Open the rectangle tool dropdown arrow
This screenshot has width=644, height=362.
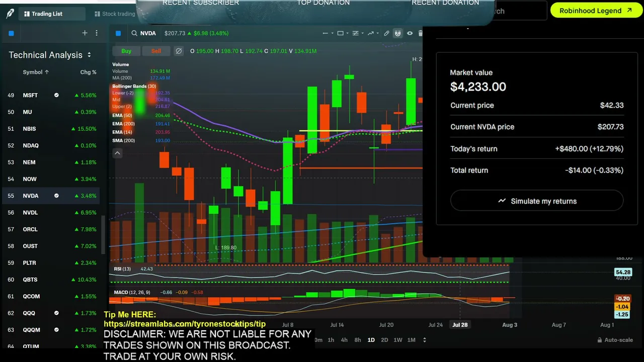click(x=347, y=33)
